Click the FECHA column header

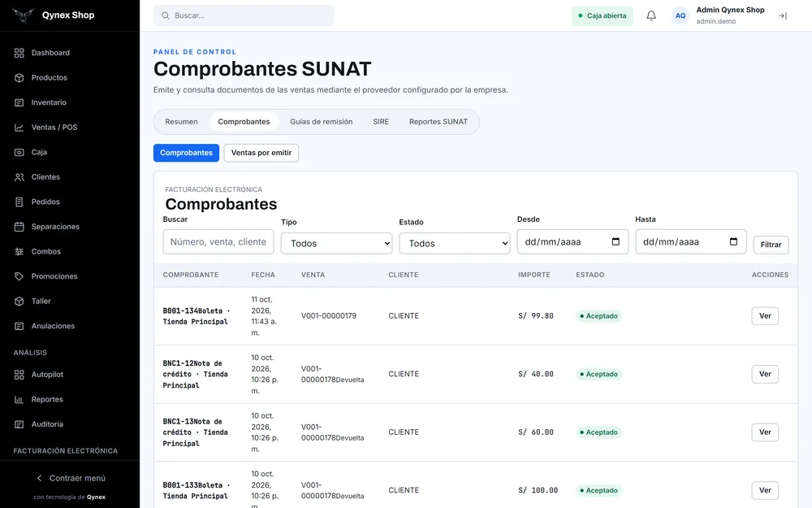click(x=263, y=276)
